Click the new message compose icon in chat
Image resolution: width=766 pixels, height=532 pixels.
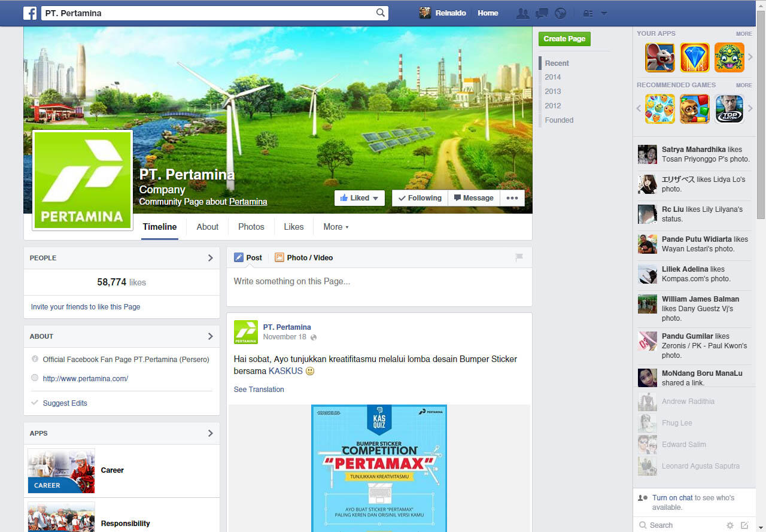(x=744, y=525)
